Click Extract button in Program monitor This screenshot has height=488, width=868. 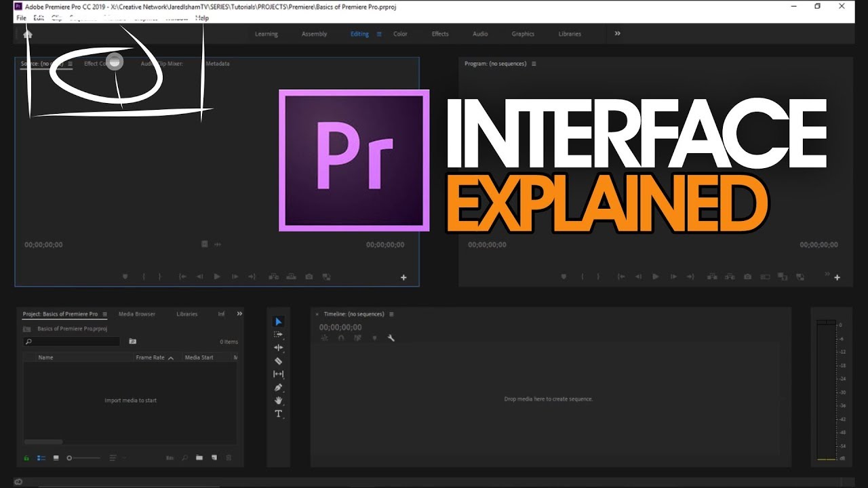730,277
